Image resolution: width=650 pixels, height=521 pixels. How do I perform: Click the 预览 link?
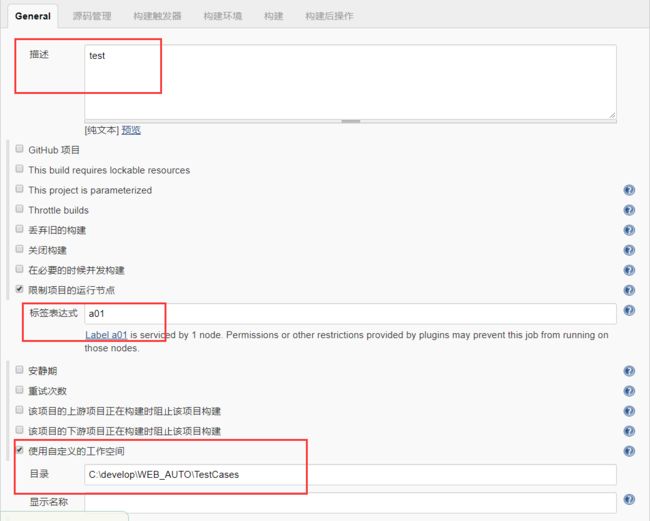131,130
